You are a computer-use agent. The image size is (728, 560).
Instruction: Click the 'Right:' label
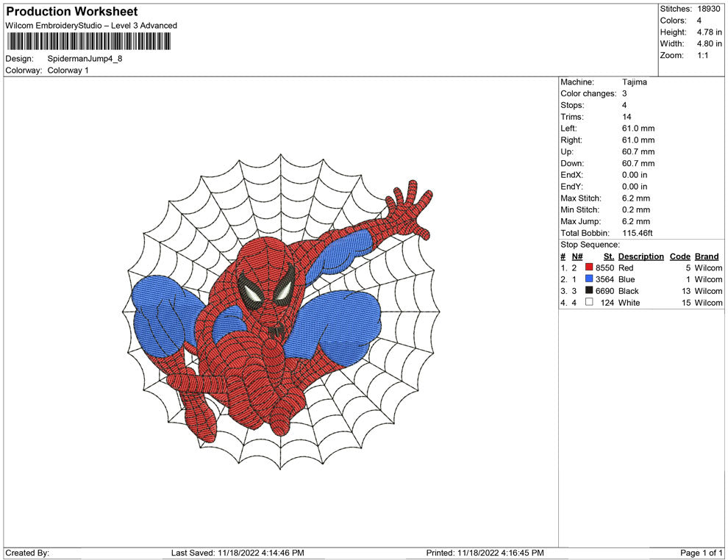[571, 140]
